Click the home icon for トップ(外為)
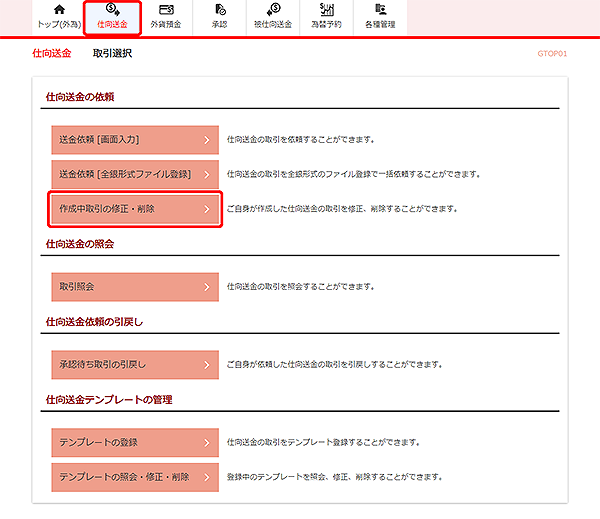This screenshot has height=519, width=600. point(59,10)
